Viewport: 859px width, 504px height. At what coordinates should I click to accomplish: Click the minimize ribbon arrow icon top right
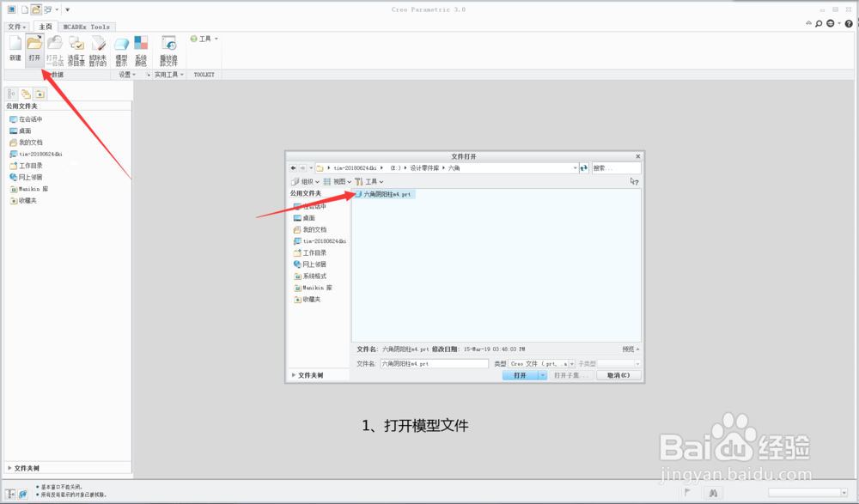(x=808, y=23)
